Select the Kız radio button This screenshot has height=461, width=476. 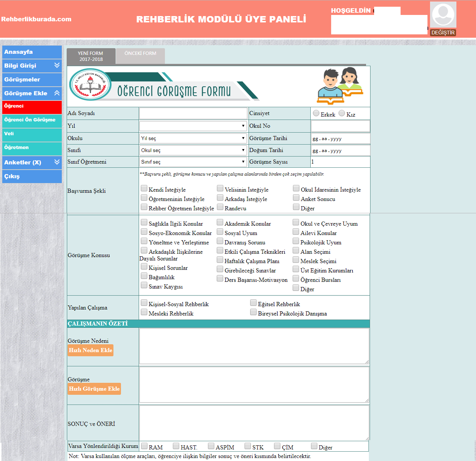coord(342,113)
